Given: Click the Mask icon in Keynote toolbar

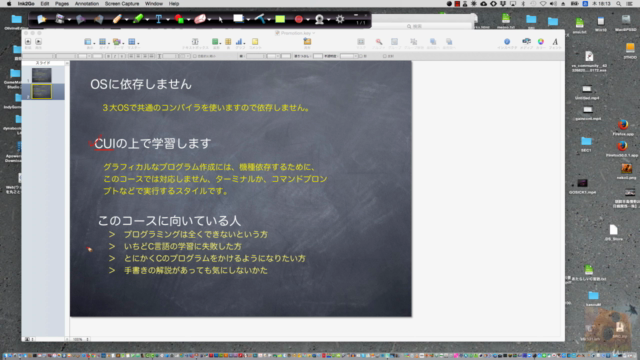Looking at the screenshot, I should 361,42.
